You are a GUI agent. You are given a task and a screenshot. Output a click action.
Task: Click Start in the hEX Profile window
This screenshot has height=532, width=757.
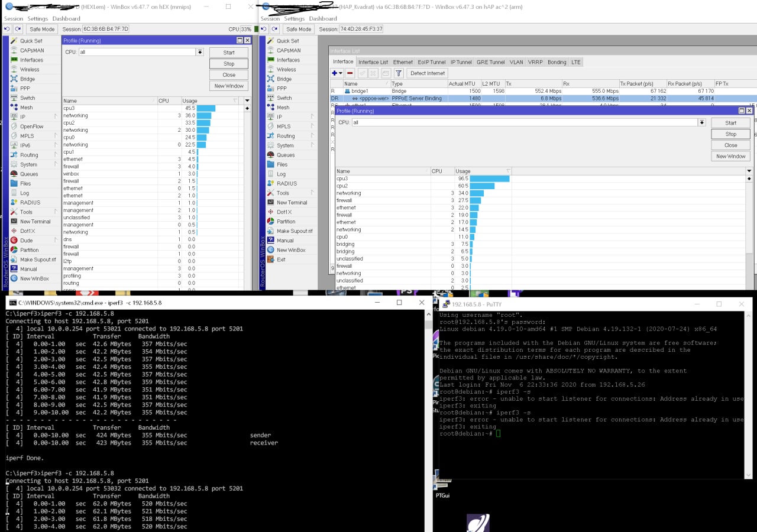pos(229,53)
